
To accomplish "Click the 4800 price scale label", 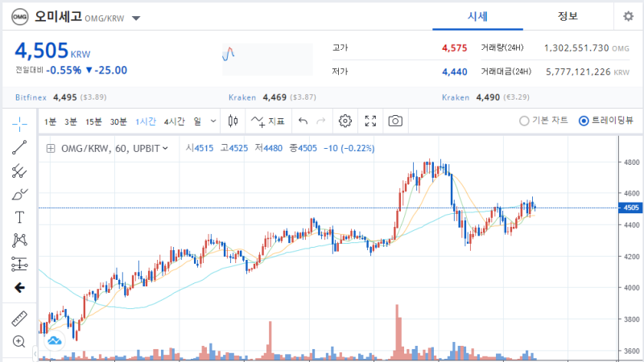I will (x=631, y=162).
